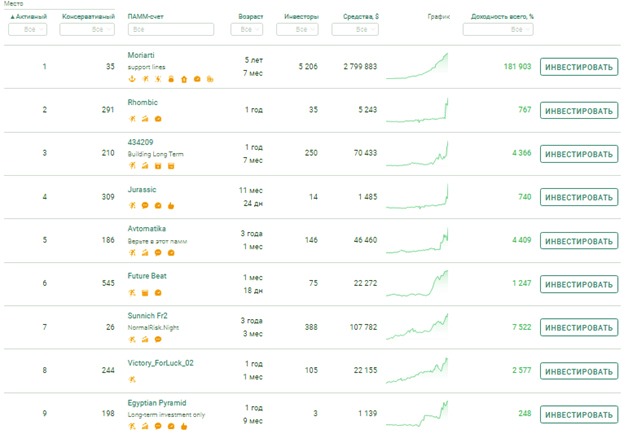Open the Консервативный filter dropdown
The width and height of the screenshot is (624, 434).
[87, 30]
